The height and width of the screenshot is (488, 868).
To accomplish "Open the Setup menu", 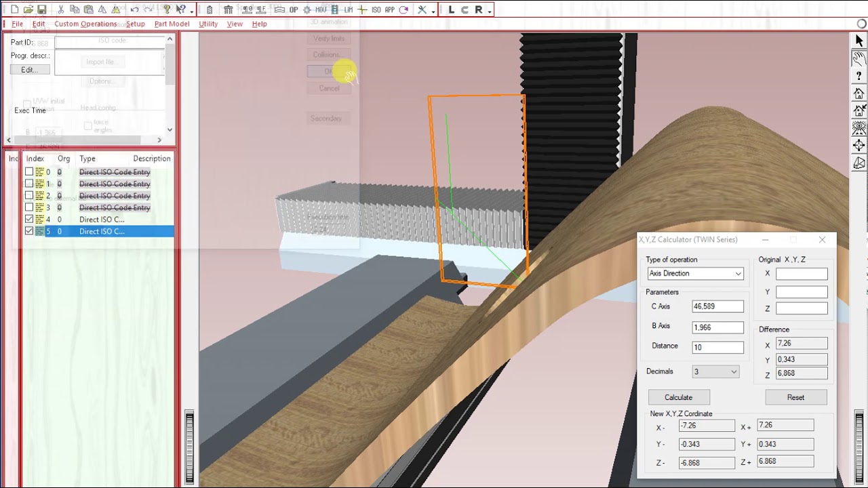I will (136, 24).
